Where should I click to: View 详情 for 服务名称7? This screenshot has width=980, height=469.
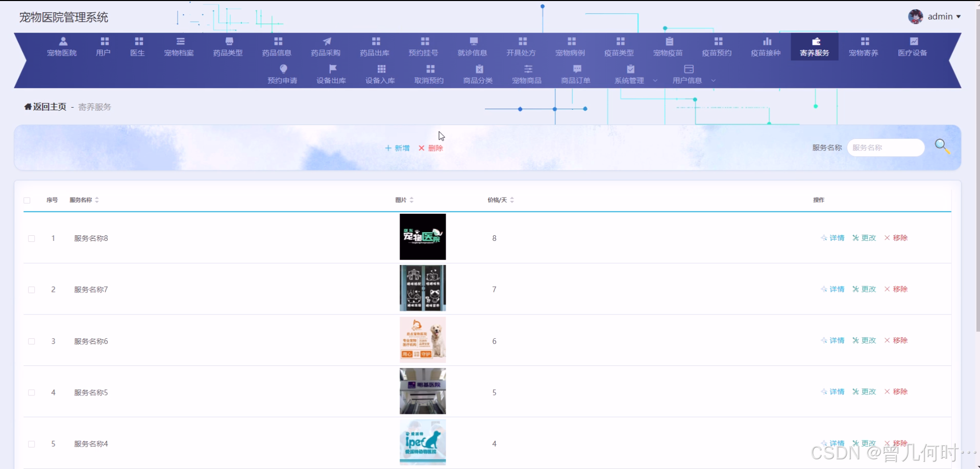click(833, 289)
